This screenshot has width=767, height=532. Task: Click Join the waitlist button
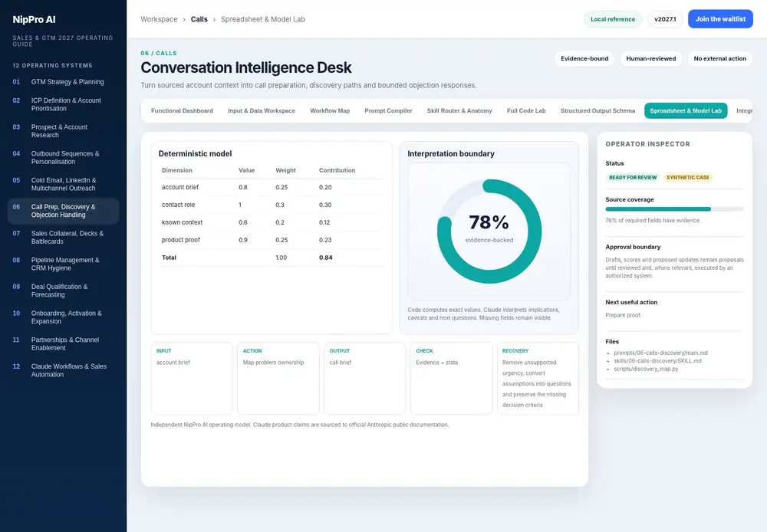(720, 19)
